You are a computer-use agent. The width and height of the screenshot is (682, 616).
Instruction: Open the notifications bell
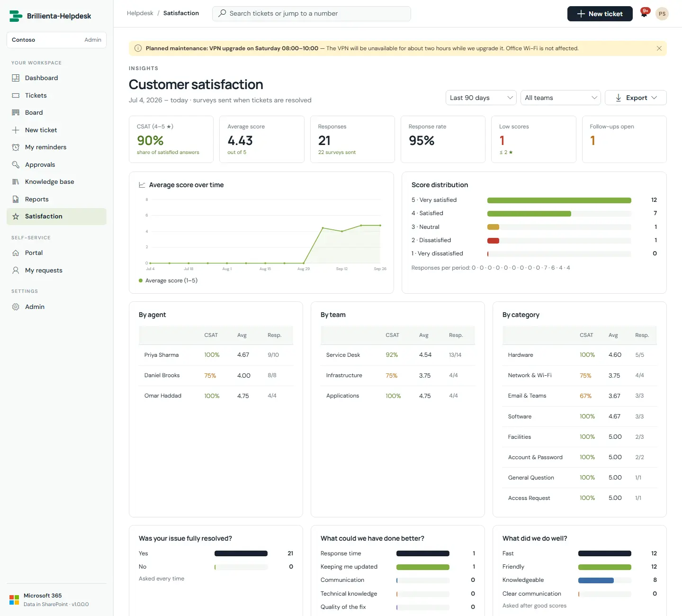click(644, 14)
